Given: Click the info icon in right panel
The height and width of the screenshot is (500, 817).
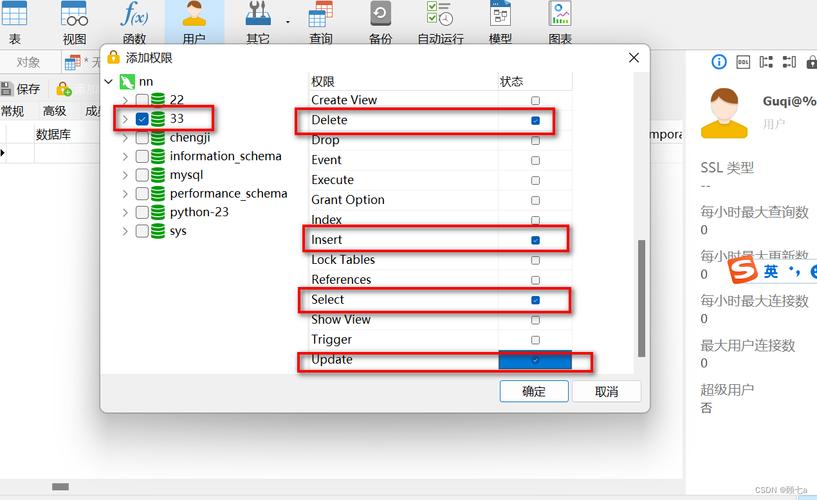Looking at the screenshot, I should tap(719, 62).
